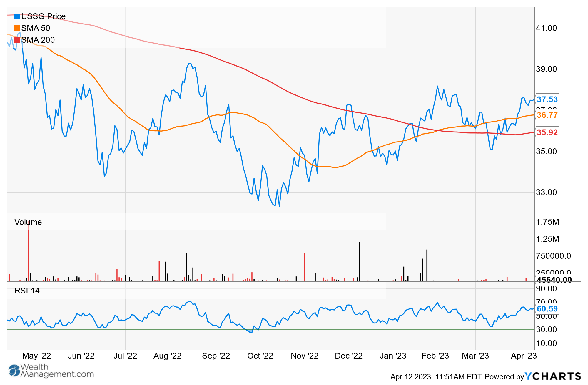Click the RSI 14 panel label
The width and height of the screenshot is (588, 385).
pos(27,291)
